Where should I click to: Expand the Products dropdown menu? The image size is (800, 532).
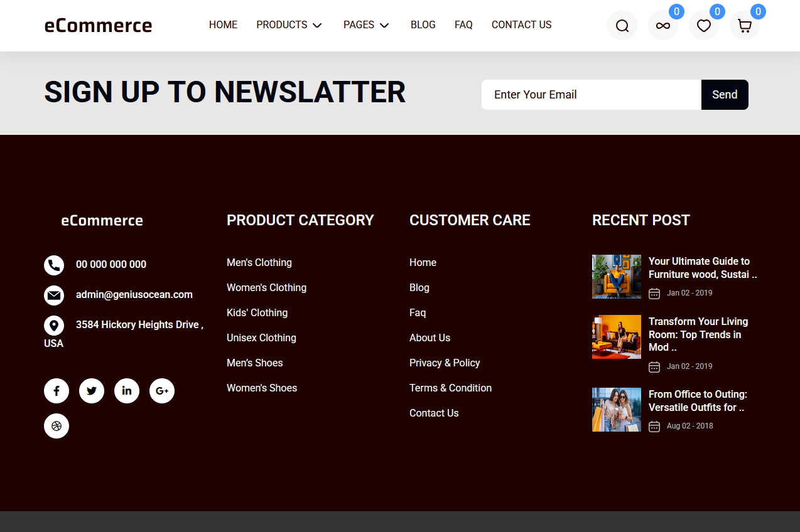click(x=289, y=25)
